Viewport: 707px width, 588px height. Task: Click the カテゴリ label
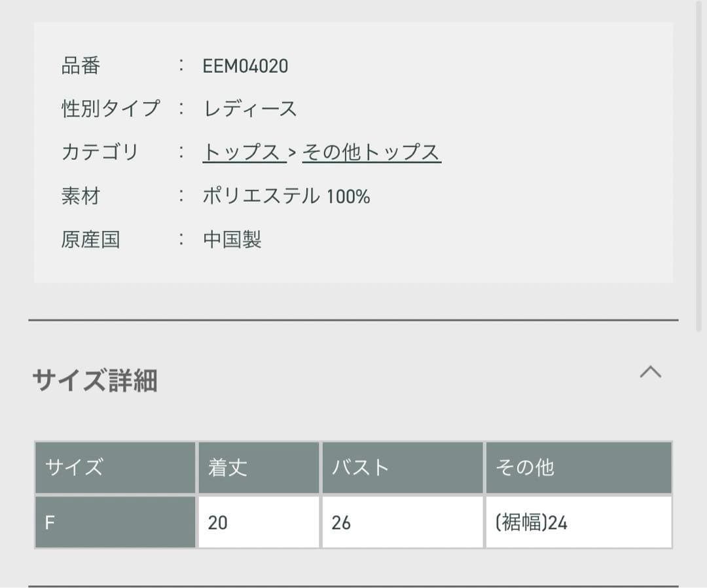(100, 152)
